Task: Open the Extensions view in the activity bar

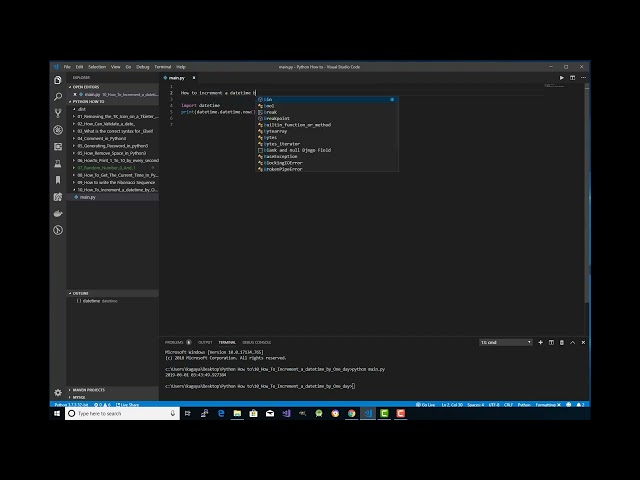Action: [x=58, y=147]
